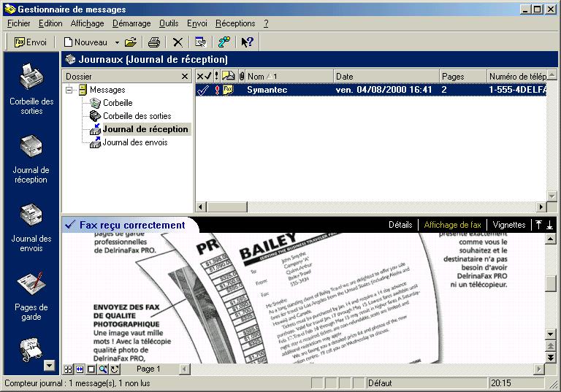The image size is (561, 392).
Task: Open the Envoi menu
Action: 197,23
